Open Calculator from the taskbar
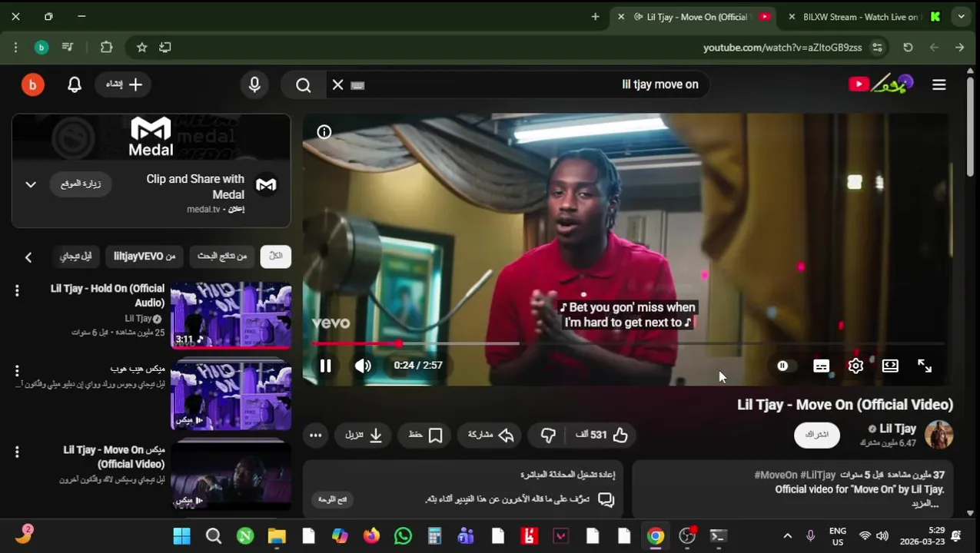 tap(434, 535)
